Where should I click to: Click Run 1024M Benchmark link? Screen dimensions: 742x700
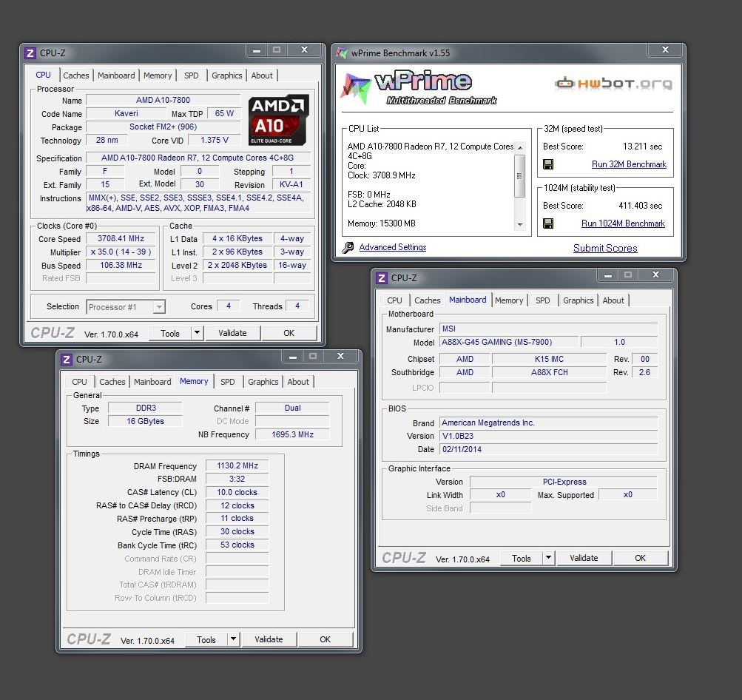623,223
